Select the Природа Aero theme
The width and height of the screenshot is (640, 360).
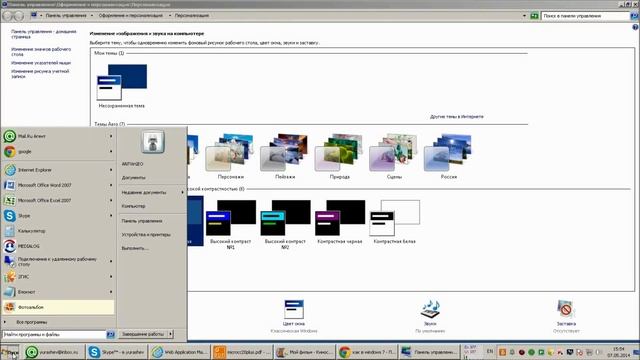pos(340,156)
